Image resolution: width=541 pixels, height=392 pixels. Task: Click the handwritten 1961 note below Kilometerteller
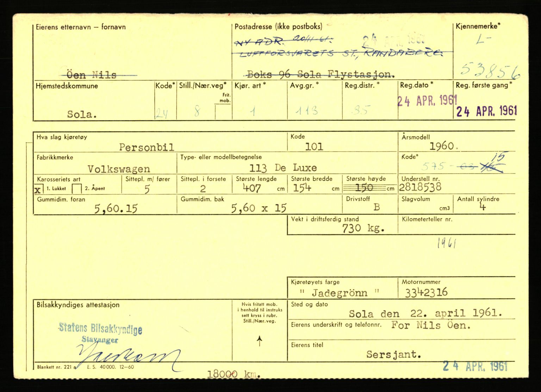447,243
